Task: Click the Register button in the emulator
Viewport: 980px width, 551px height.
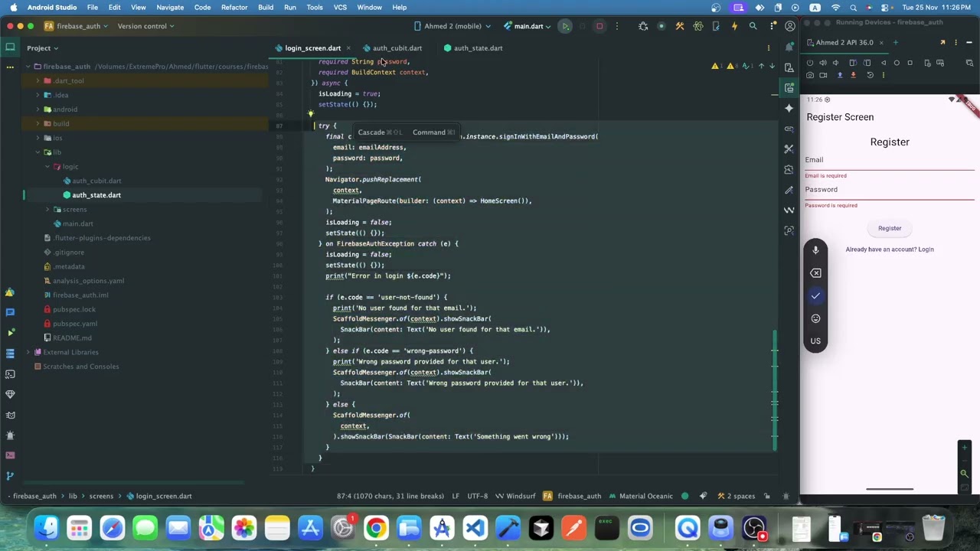Action: 890,228
